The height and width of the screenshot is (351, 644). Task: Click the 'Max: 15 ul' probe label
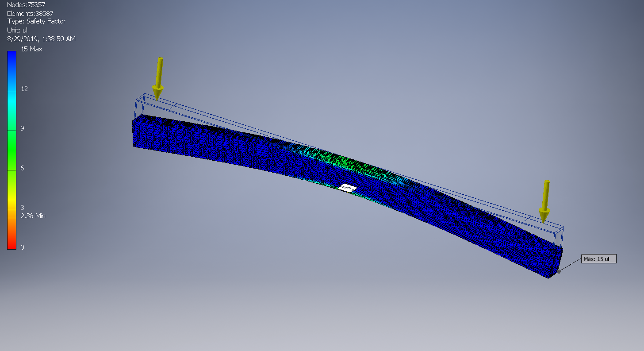(598, 259)
